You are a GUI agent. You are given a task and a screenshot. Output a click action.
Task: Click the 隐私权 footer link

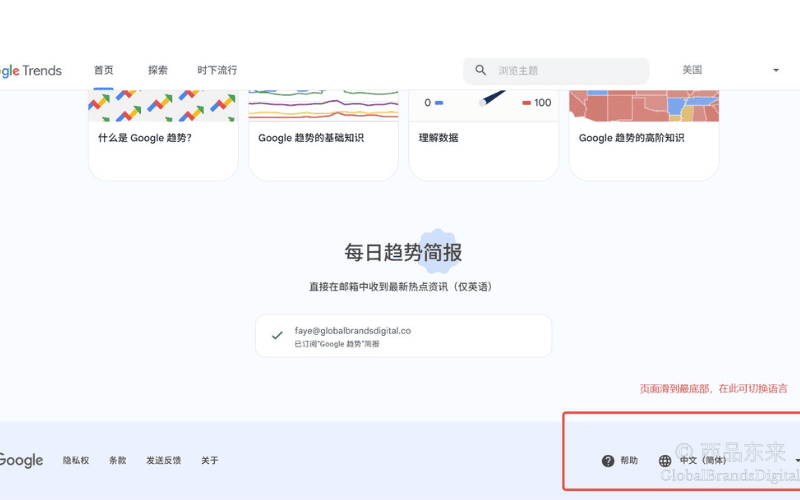click(76, 460)
